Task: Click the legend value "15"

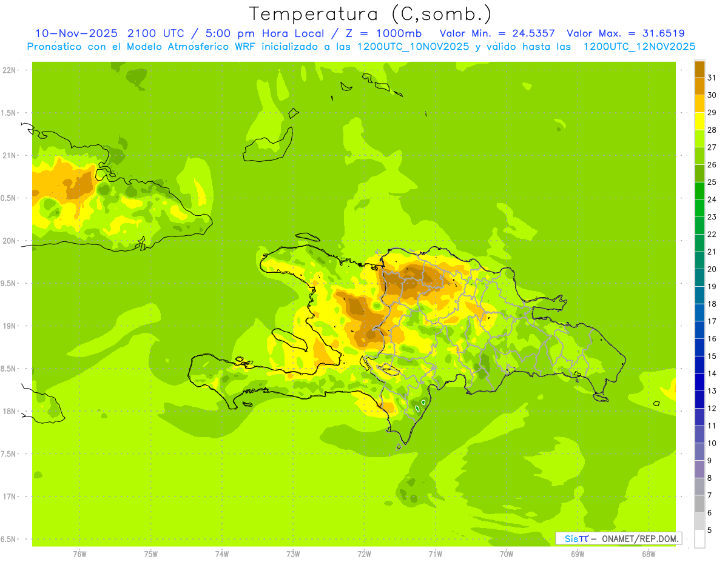Action: [712, 356]
